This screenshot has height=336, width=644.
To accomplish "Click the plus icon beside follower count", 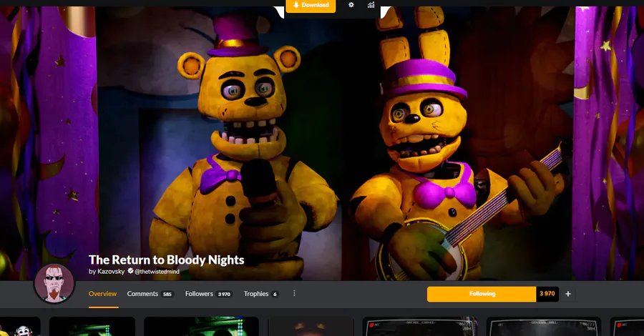I will click(568, 294).
